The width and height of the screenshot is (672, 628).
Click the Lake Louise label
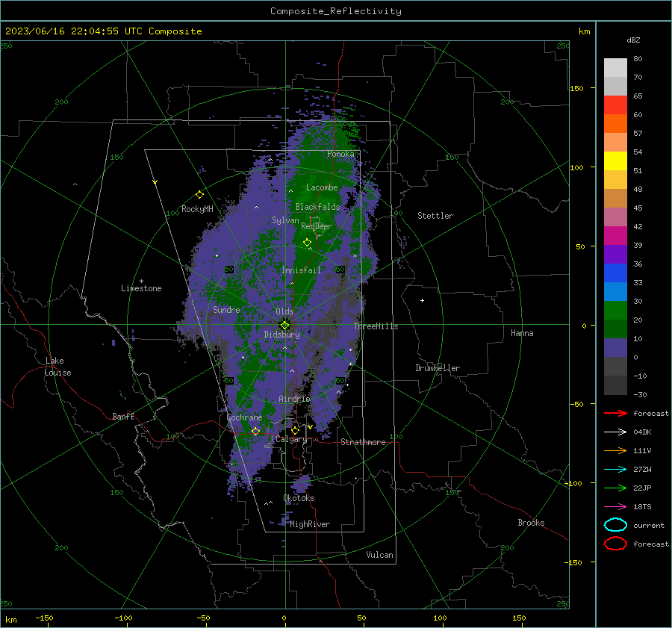58,367
